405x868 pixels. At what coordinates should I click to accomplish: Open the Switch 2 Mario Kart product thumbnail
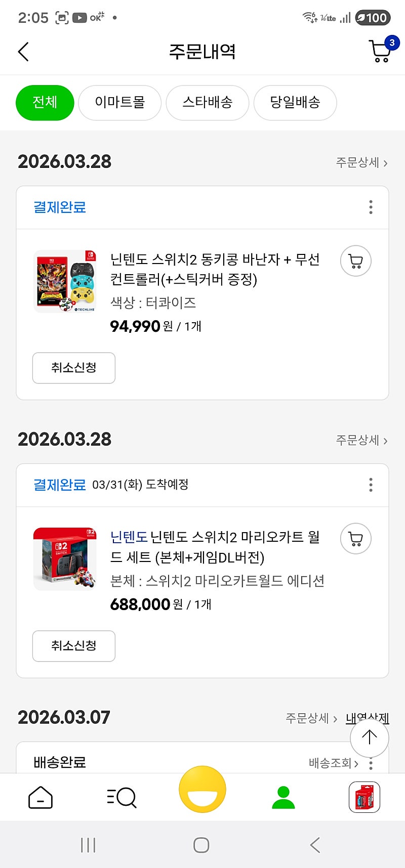[x=65, y=559]
